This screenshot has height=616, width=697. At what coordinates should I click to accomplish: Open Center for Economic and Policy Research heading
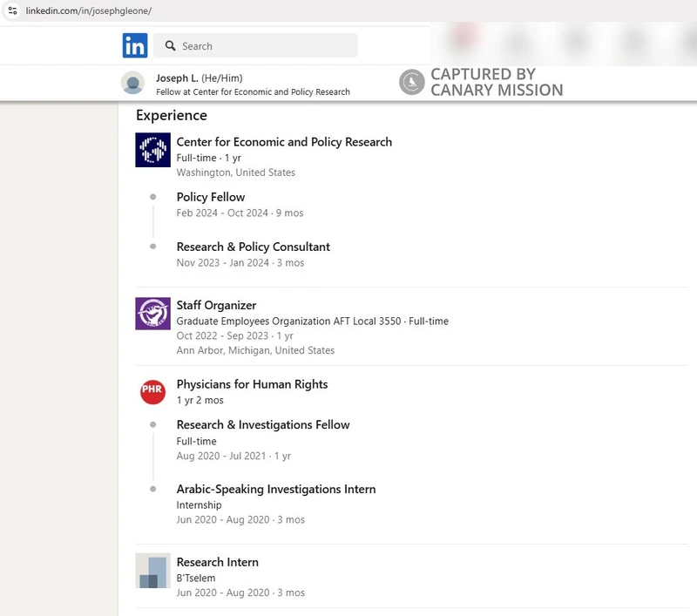coord(284,142)
